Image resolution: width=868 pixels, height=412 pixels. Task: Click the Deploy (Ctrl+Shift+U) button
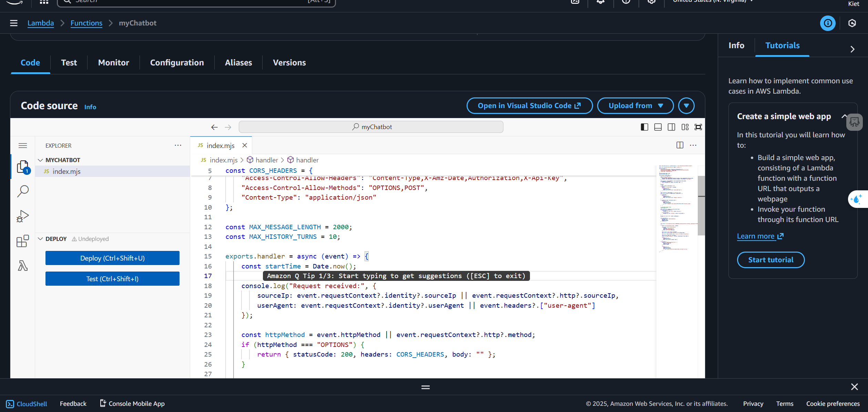pyautogui.click(x=112, y=258)
